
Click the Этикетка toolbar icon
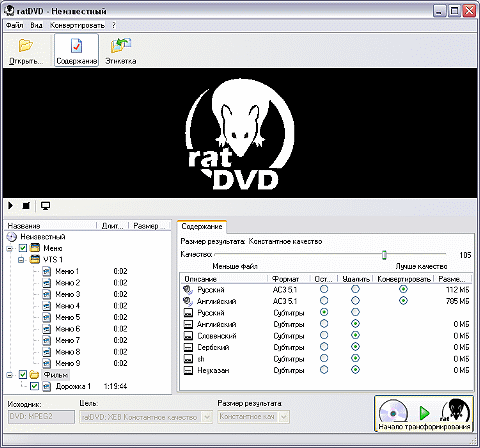click(121, 45)
